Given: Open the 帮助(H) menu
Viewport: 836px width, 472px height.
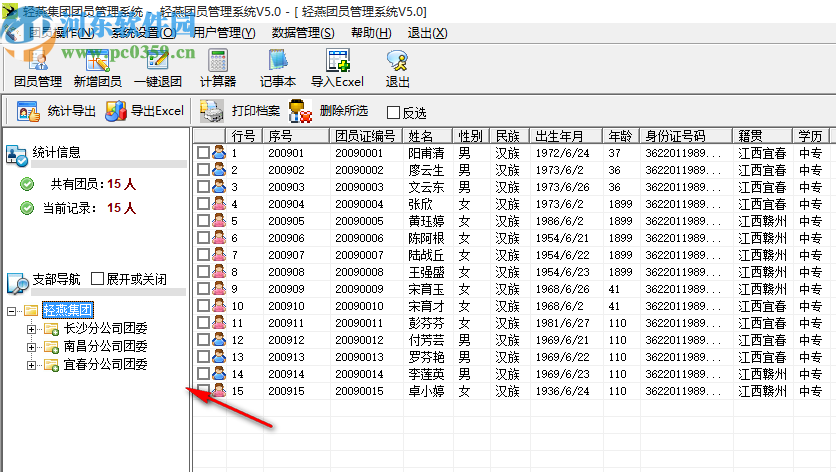Looking at the screenshot, I should pyautogui.click(x=371, y=33).
